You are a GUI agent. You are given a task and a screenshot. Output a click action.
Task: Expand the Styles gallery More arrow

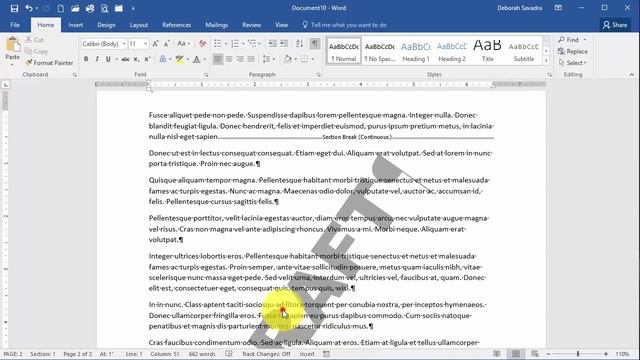pyautogui.click(x=546, y=60)
